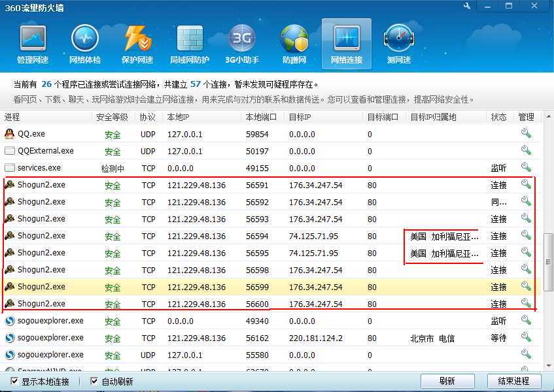Toggle 自动刷新 checkbox
The height and width of the screenshot is (392, 554).
[x=94, y=381]
